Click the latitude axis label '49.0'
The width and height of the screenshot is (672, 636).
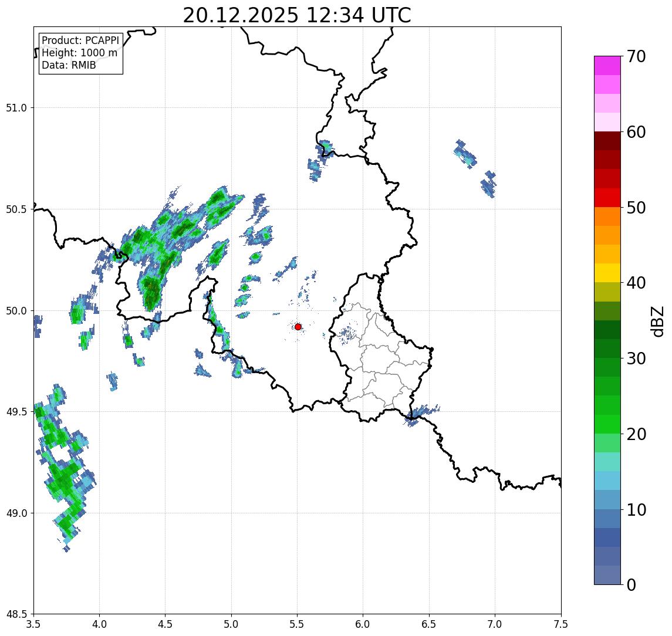[x=16, y=513]
